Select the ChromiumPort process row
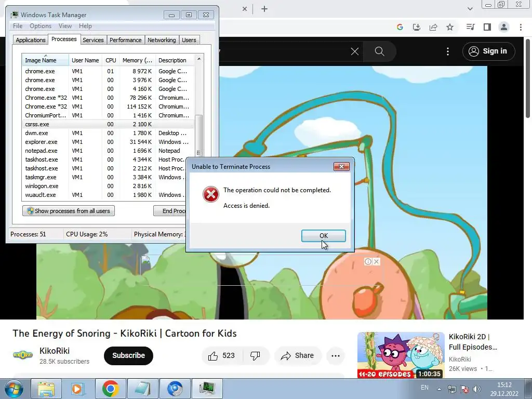Viewport: 532px width, 399px height. point(108,115)
